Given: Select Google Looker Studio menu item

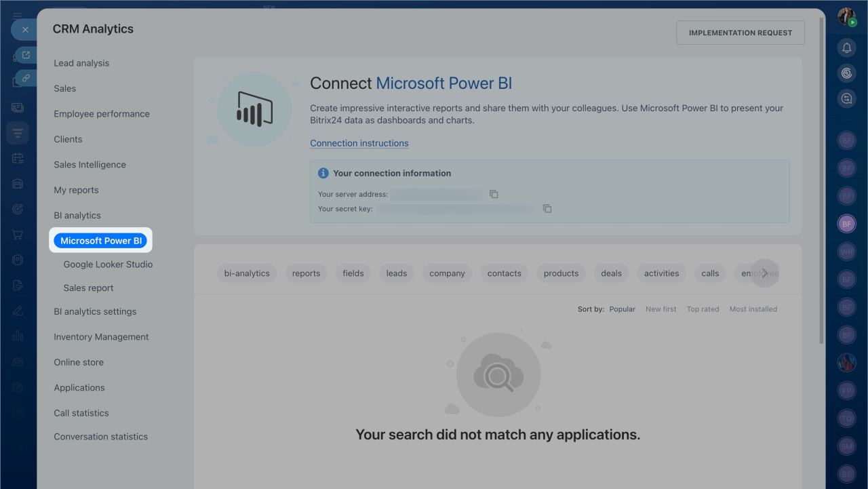Looking at the screenshot, I should [x=108, y=265].
